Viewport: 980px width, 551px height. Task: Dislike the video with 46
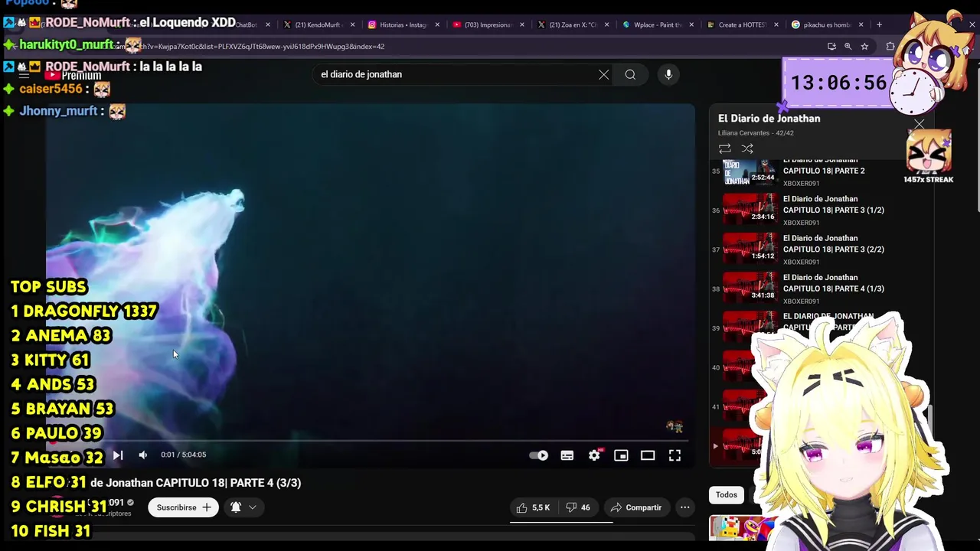click(x=578, y=507)
